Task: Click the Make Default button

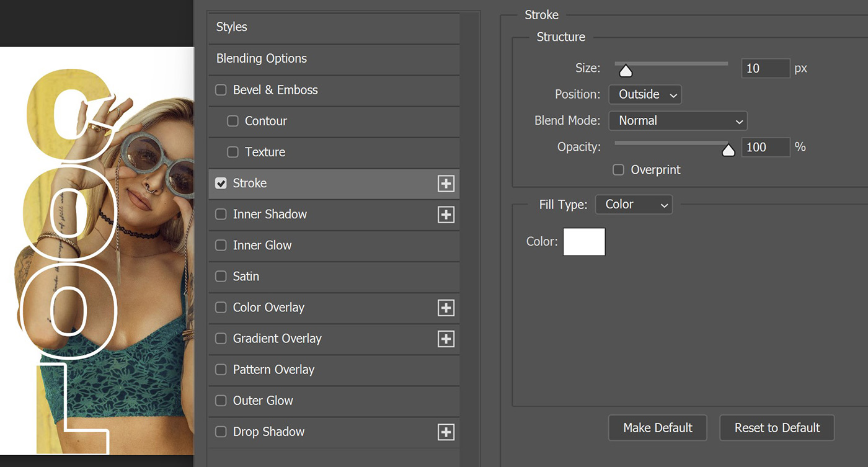Action: coord(657,428)
